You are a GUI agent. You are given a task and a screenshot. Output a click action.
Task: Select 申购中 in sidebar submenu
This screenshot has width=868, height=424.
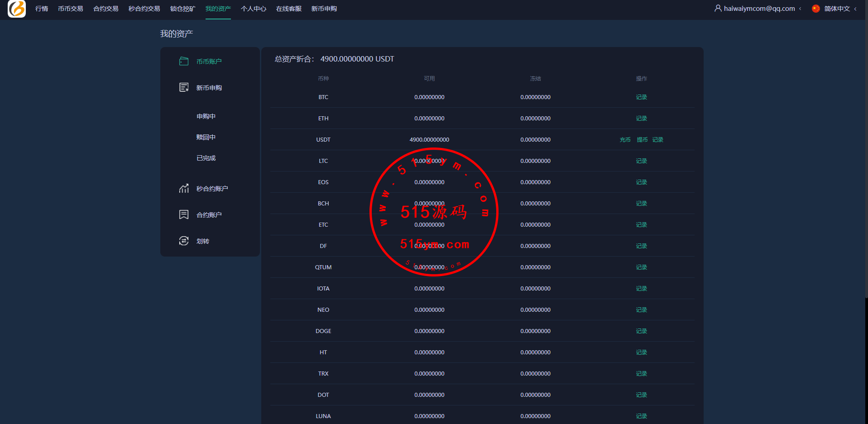point(206,116)
